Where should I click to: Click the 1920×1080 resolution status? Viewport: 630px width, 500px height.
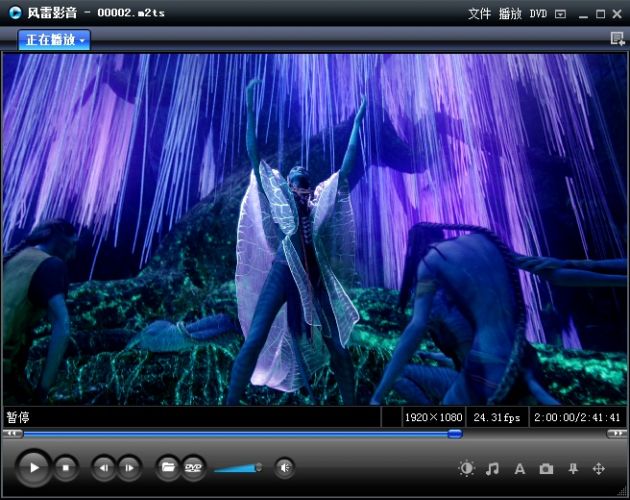[x=434, y=417]
